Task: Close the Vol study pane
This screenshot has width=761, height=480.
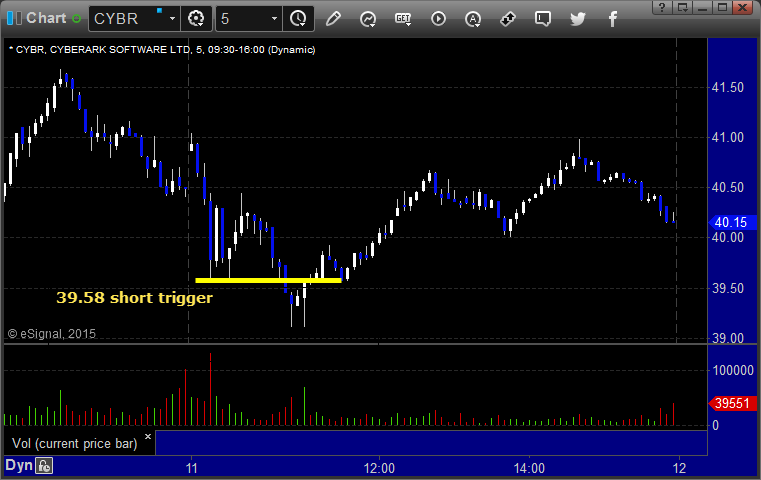Action: 148,436
